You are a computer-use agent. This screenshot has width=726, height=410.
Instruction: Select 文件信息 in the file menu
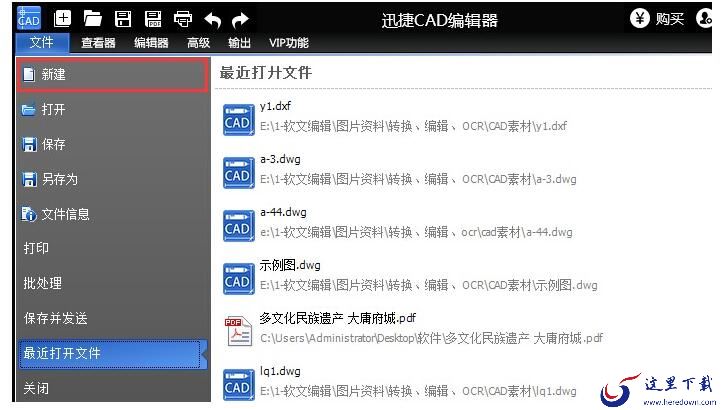[x=113, y=214]
